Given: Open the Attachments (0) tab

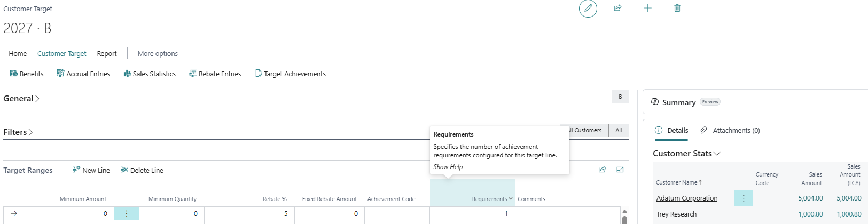Looking at the screenshot, I should pos(730,130).
